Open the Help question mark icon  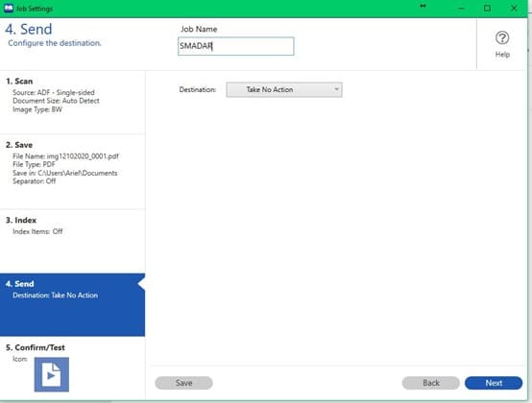[x=502, y=38]
